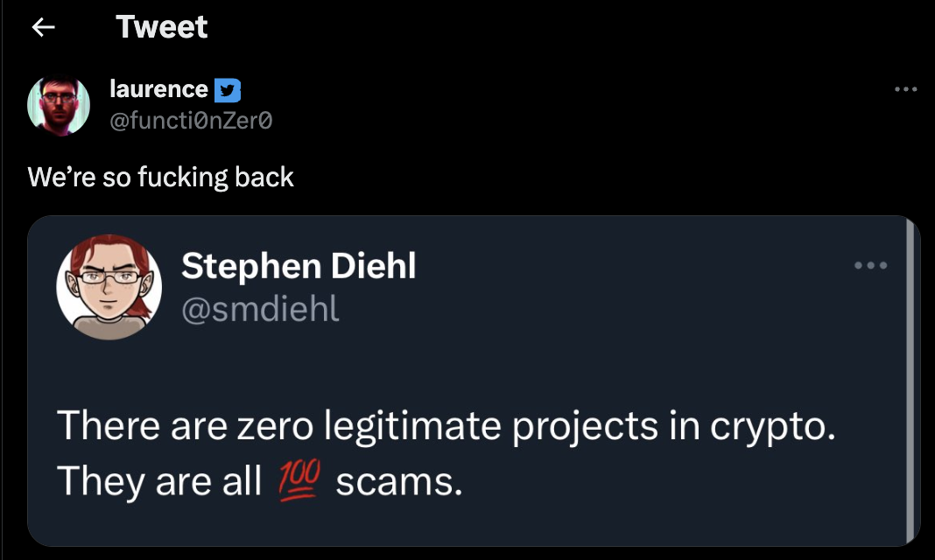This screenshot has height=560, width=935.
Task: Click the Tweet page header title
Action: (161, 27)
